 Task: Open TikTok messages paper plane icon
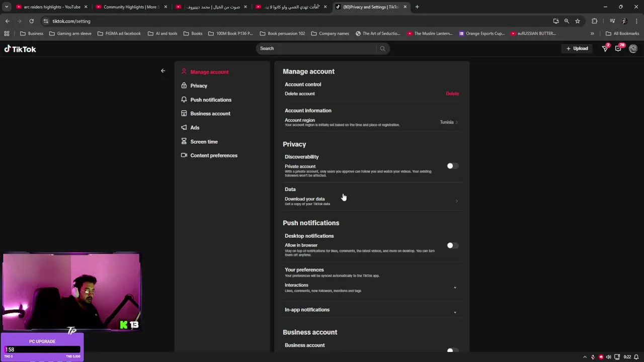[x=605, y=48]
